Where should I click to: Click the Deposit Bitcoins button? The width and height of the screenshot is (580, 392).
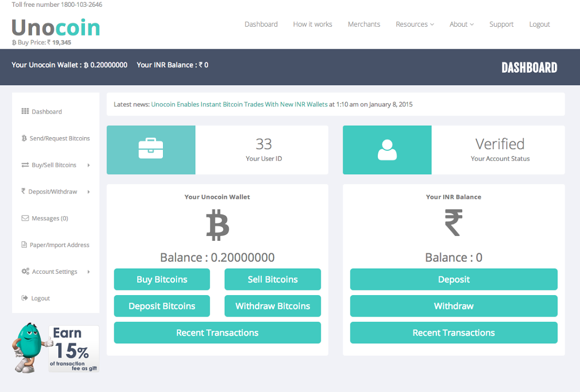coord(162,306)
